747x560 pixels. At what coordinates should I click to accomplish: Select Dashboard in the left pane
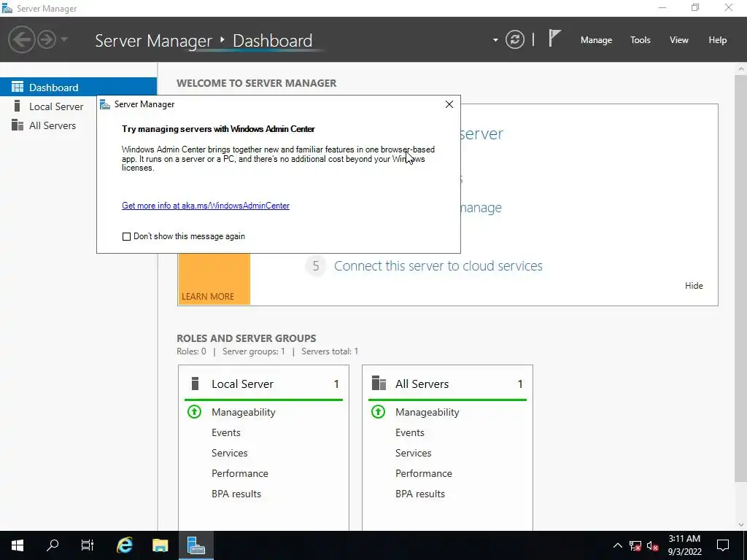(x=78, y=87)
